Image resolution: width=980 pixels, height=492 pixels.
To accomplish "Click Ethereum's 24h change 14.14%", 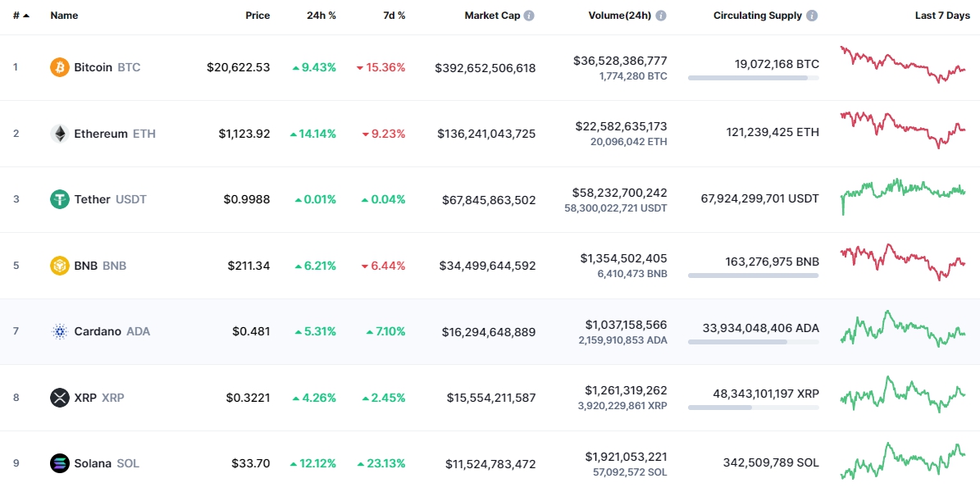I will point(313,133).
